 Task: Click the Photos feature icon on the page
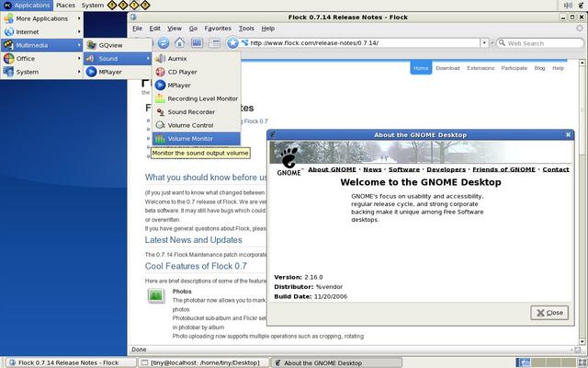[155, 295]
